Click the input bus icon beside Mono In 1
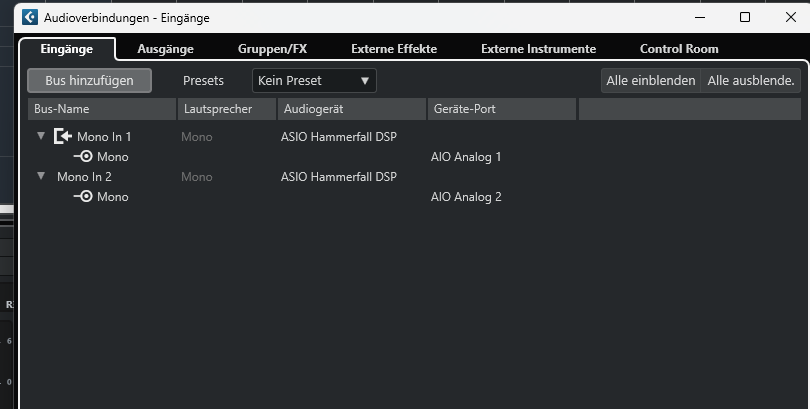 (63, 136)
